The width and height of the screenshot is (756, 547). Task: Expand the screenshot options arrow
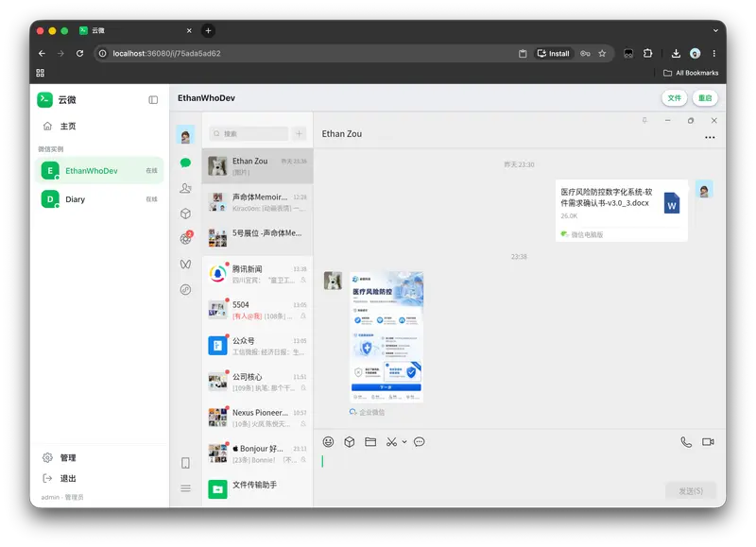pos(404,442)
